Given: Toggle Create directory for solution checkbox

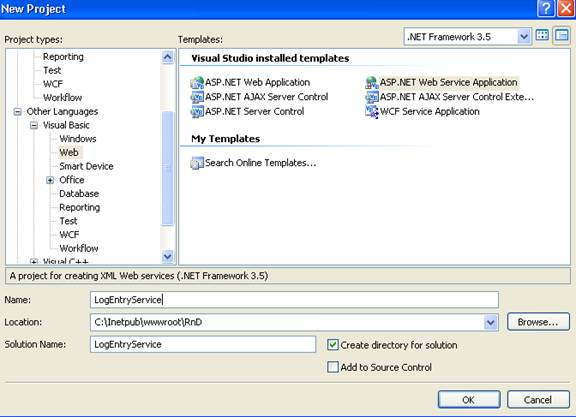Looking at the screenshot, I should click(333, 345).
